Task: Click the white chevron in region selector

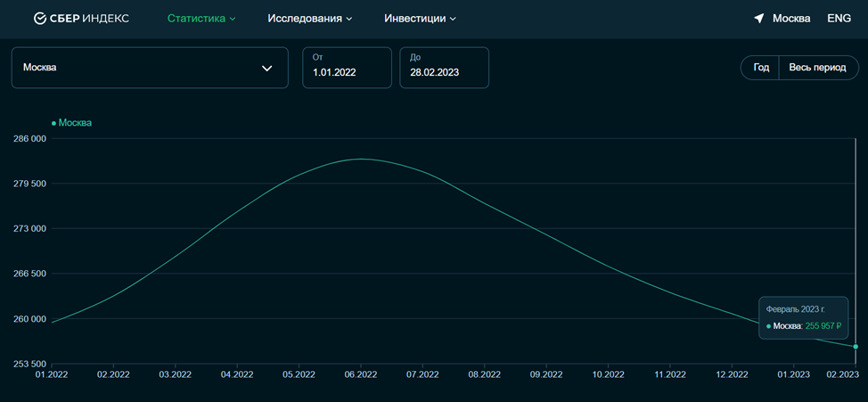Action: [266, 68]
